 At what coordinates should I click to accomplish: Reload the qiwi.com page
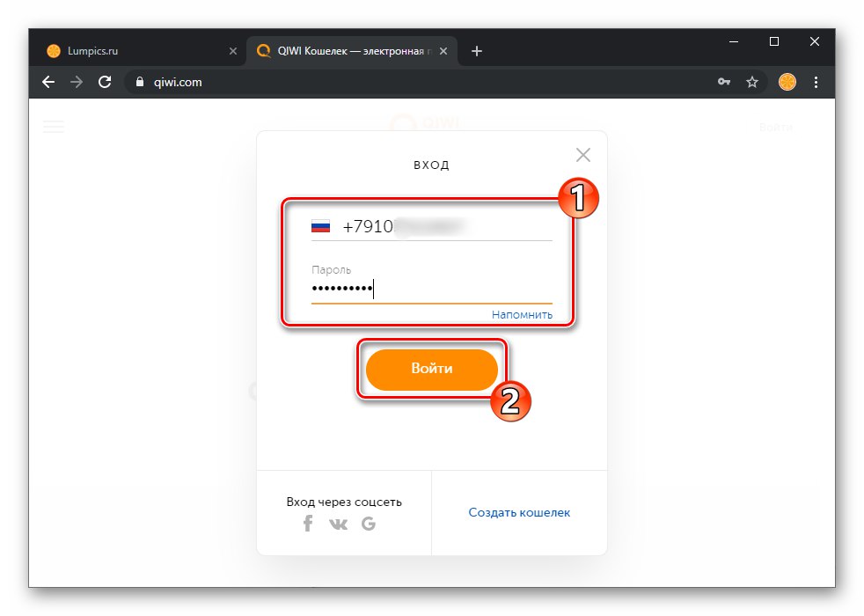pos(106,82)
